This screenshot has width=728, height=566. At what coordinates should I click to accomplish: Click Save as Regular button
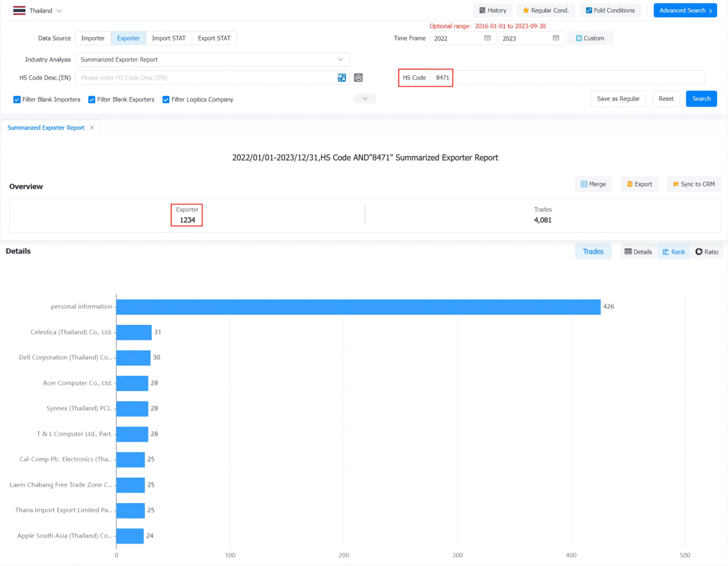618,99
